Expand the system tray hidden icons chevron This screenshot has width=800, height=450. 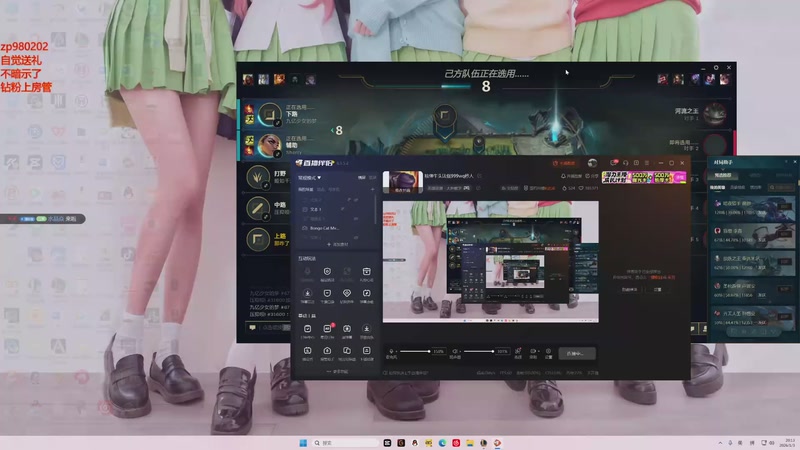[x=720, y=443]
